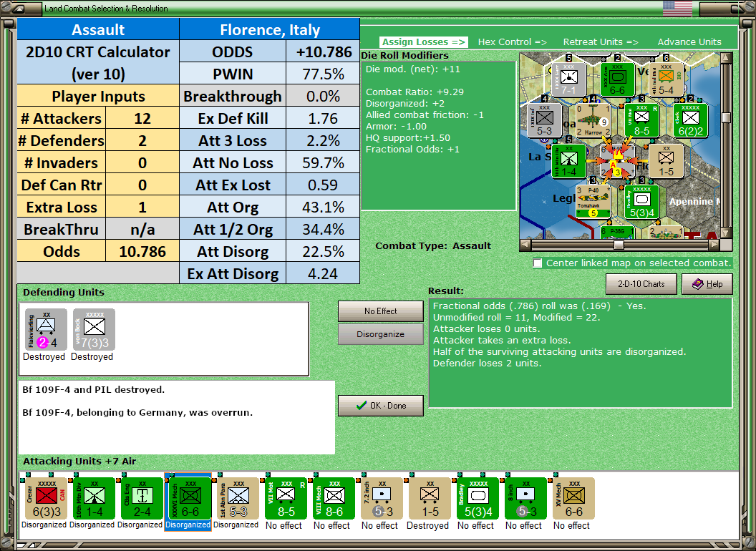Click 'Unmodified roll = 11, Modified = 22.' line
This screenshot has width=756, height=551.
[516, 318]
